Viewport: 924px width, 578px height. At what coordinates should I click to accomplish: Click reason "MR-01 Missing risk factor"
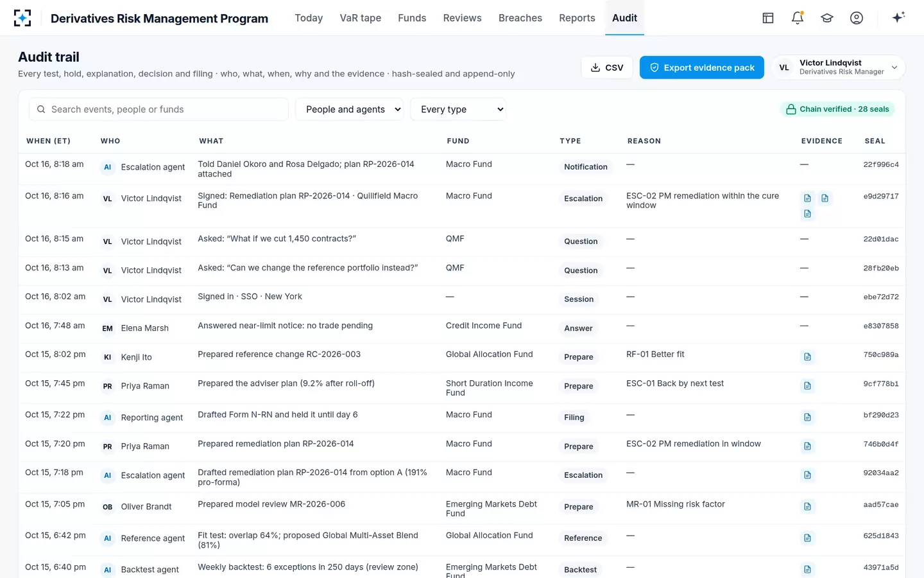(676, 504)
